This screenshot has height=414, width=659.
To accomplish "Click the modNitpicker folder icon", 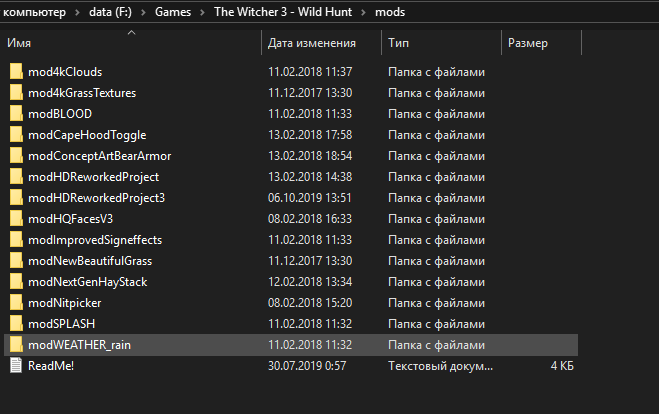I will click(x=16, y=303).
